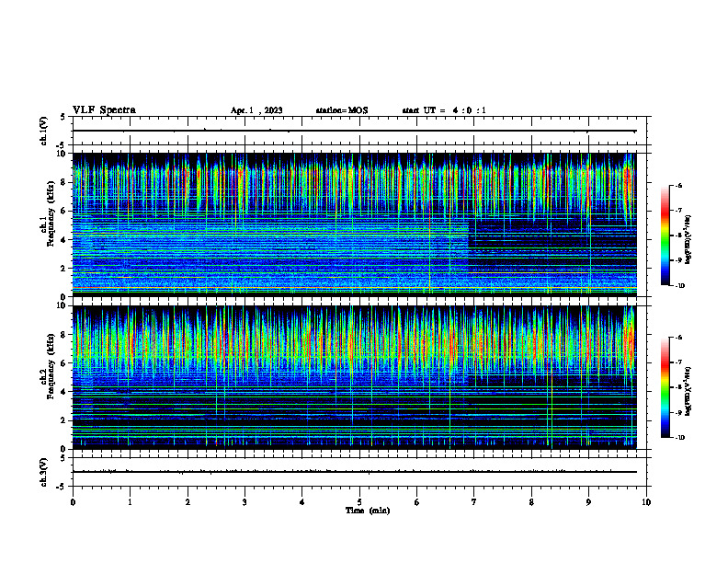Click the "10" kHz tick of ch.2 spectrogram
Viewport: 728px width, 563px height.
tap(63, 305)
